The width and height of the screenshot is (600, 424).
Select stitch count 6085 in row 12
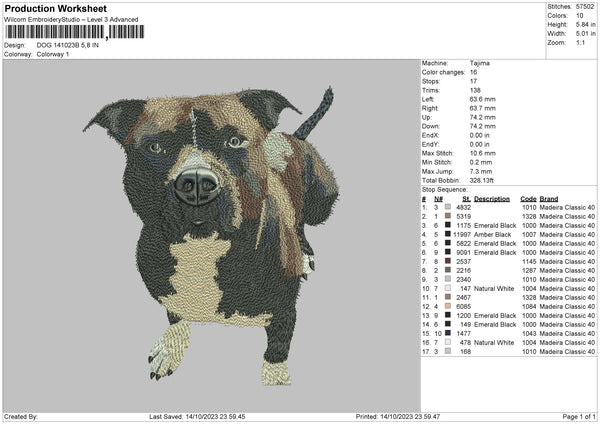[463, 307]
